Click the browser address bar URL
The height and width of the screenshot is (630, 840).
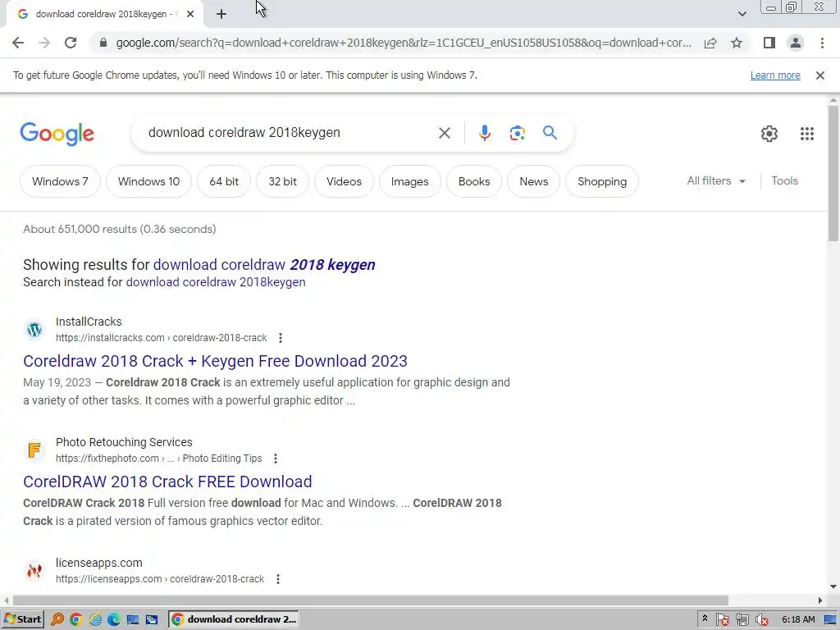tap(404, 43)
